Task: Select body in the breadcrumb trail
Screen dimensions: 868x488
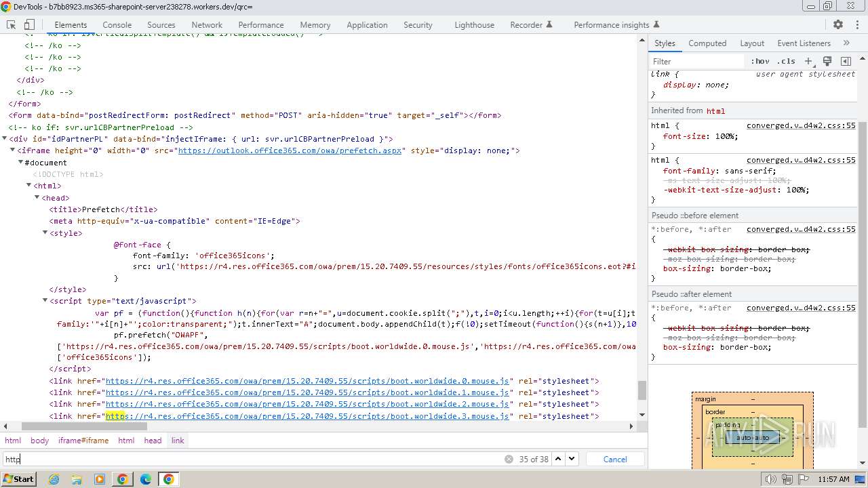Action: click(x=39, y=441)
